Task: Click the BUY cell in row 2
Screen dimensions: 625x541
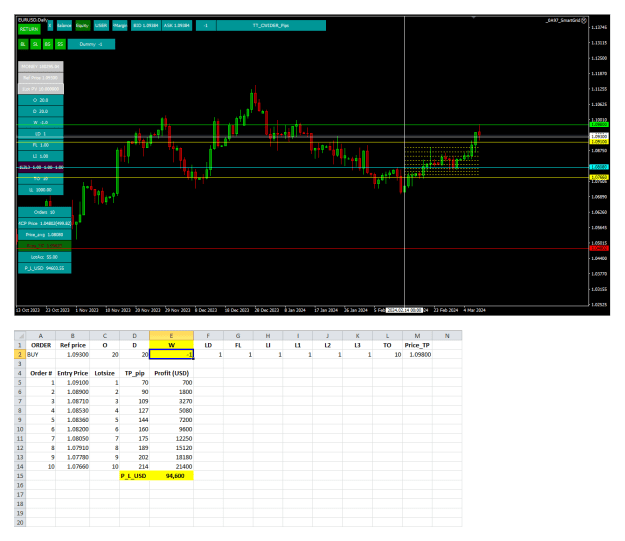Action: click(41, 354)
